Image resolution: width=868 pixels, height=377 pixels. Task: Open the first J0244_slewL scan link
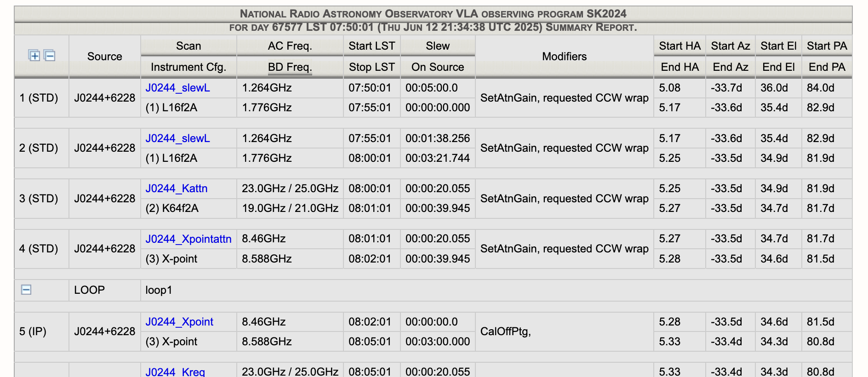(177, 88)
